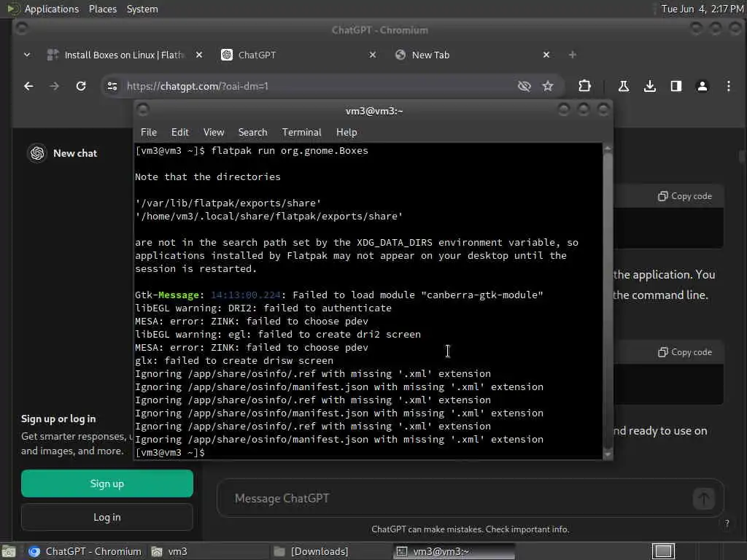Close the Install Boxes on Linux tab
The width and height of the screenshot is (747, 560).
(199, 55)
